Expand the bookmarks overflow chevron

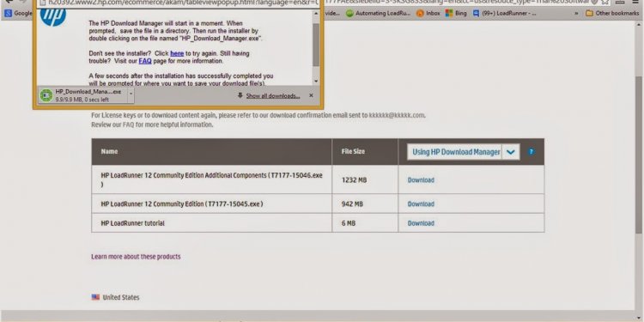click(x=577, y=13)
